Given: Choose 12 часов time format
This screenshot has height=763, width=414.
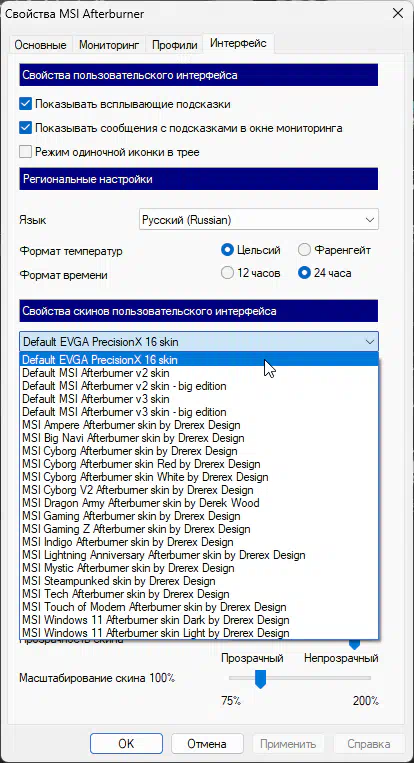Looking at the screenshot, I should click(x=251, y=273).
